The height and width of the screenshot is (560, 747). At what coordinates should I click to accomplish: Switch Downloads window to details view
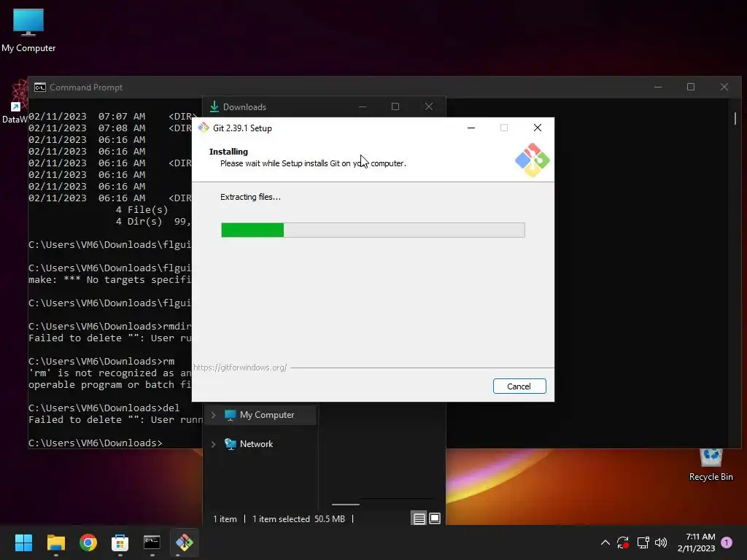click(x=419, y=518)
